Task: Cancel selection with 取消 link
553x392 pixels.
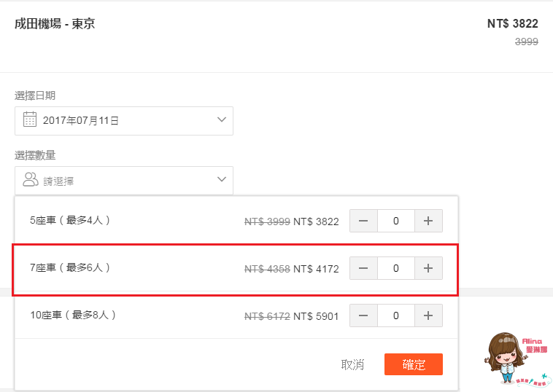Action: (x=352, y=364)
